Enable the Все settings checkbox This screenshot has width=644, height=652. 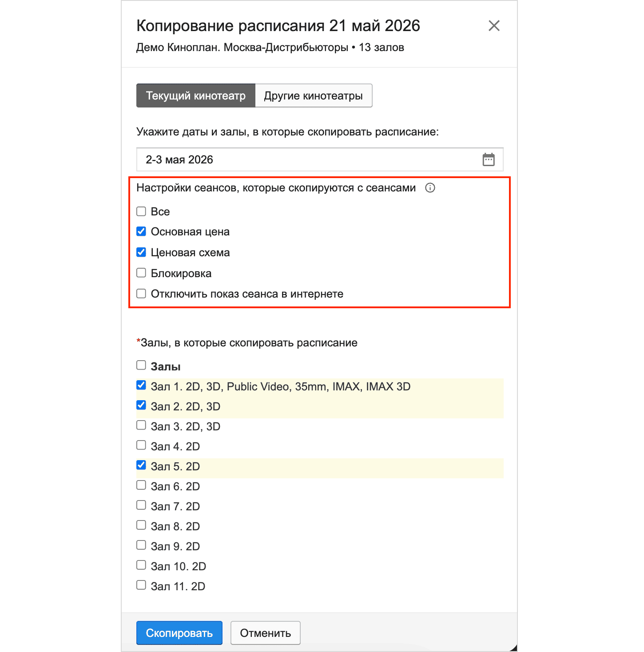point(141,211)
